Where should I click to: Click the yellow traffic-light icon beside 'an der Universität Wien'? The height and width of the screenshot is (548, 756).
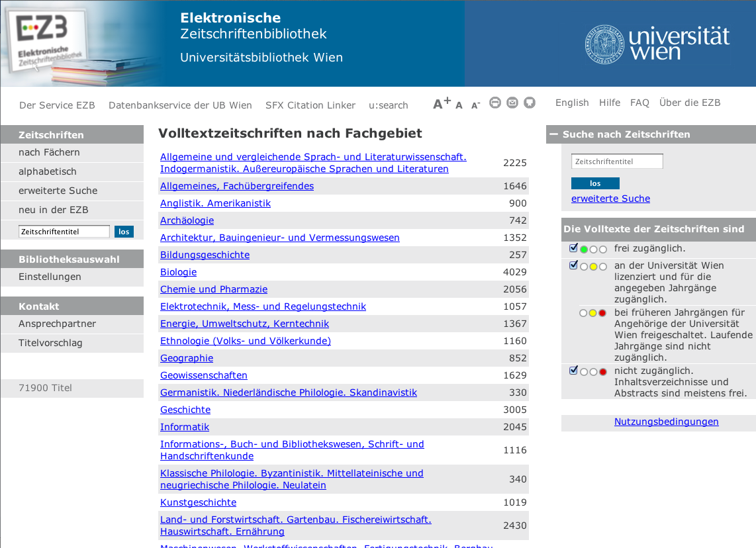593,267
